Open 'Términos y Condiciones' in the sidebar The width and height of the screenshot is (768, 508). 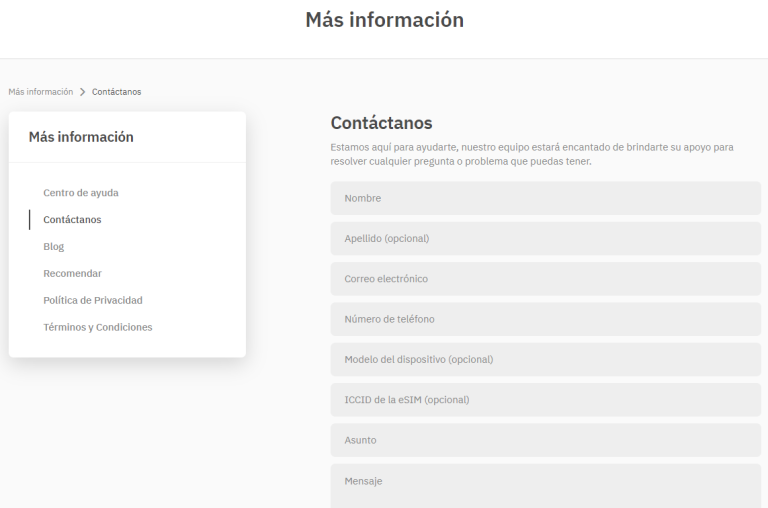pyautogui.click(x=98, y=327)
